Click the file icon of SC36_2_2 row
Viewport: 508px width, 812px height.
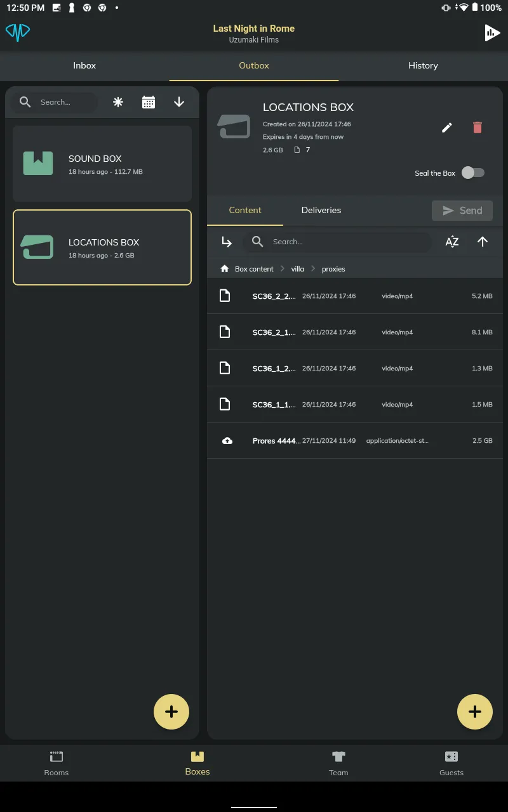coord(225,296)
